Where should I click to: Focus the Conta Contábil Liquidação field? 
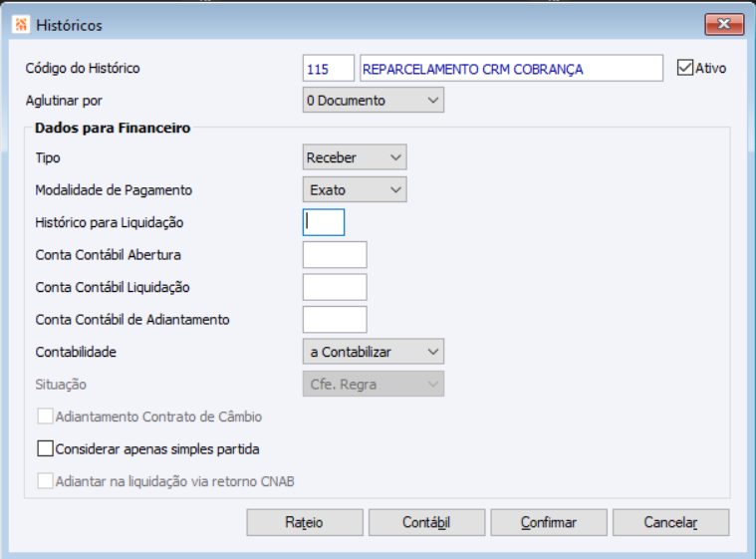[x=335, y=287]
